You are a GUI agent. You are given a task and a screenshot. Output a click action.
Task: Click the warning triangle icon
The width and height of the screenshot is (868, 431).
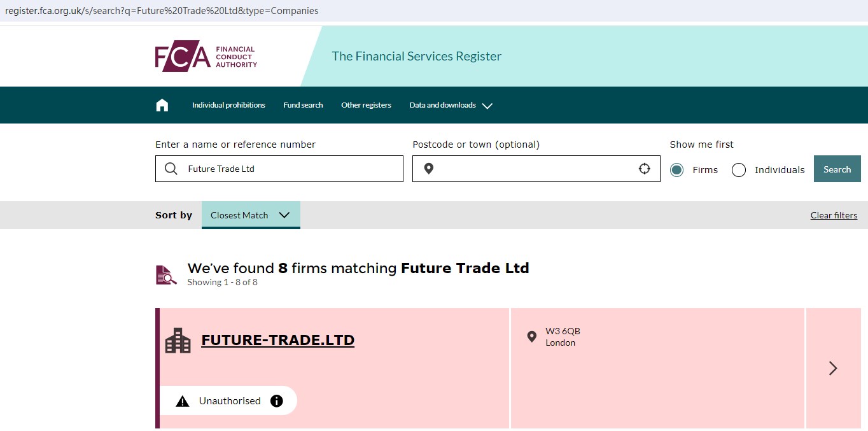pos(183,401)
